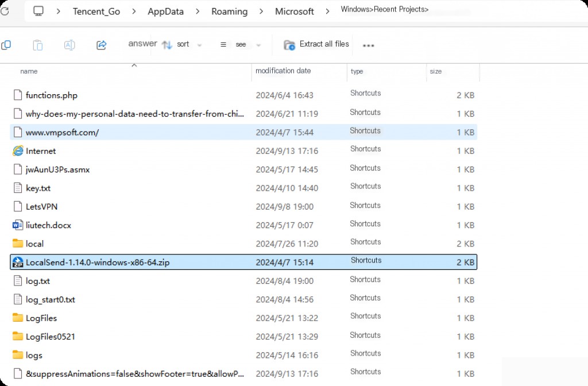Sort by the type column header

[357, 71]
